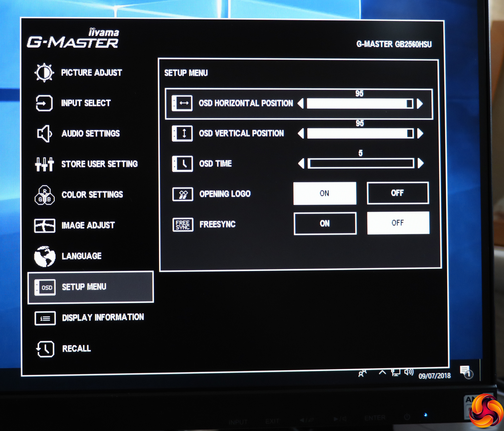Decrease OSD Vertical Position with left arrow
The height and width of the screenshot is (431, 504).
pyautogui.click(x=301, y=134)
